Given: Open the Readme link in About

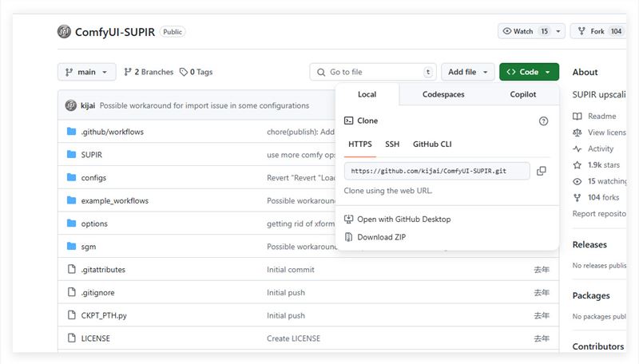Looking at the screenshot, I should pyautogui.click(x=602, y=116).
